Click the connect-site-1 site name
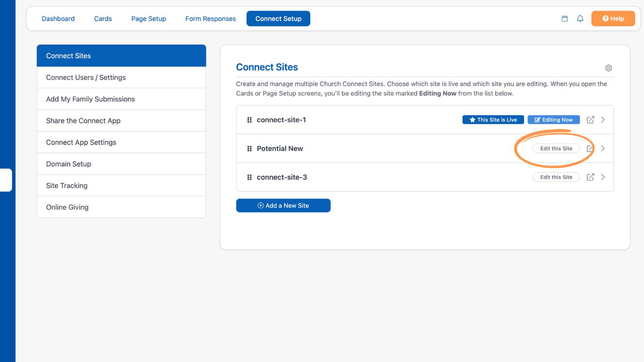The width and height of the screenshot is (644, 362). [281, 120]
